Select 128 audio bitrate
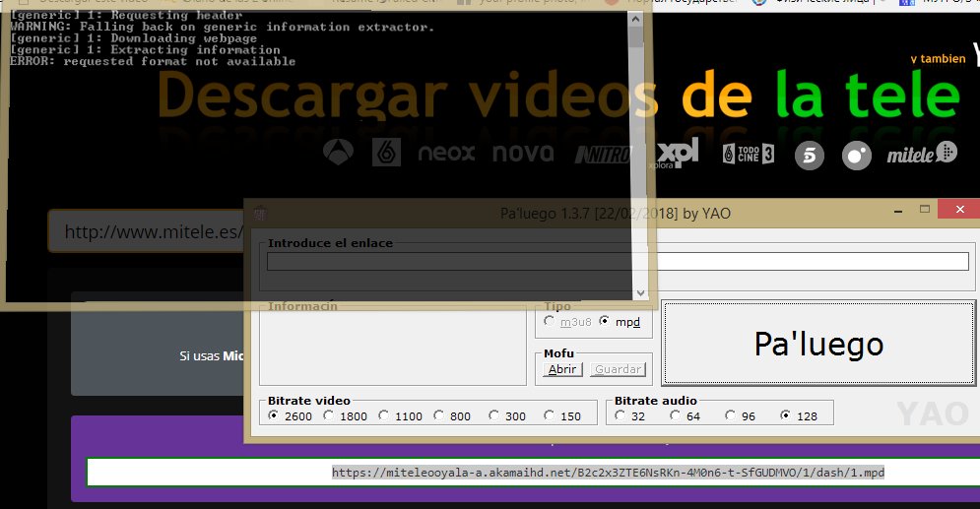The image size is (980, 509). coord(785,415)
